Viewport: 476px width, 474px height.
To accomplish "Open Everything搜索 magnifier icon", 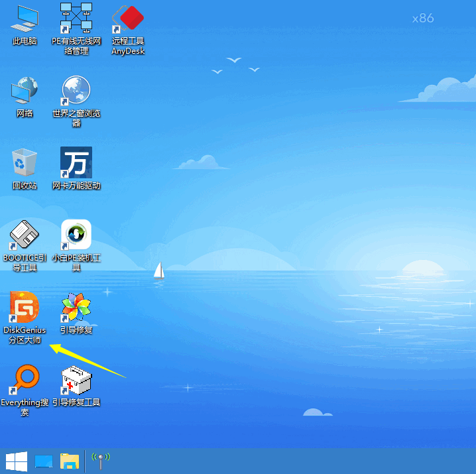I will 25,379.
